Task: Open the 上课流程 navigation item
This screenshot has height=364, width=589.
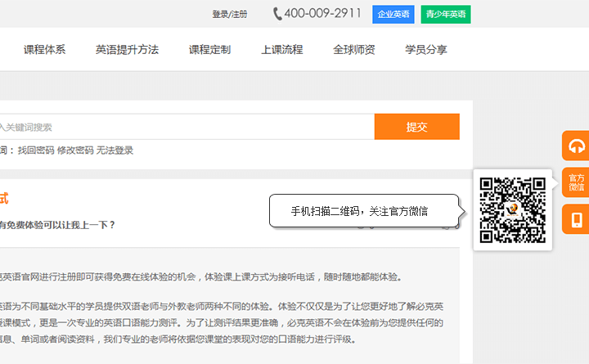Action: tap(281, 50)
